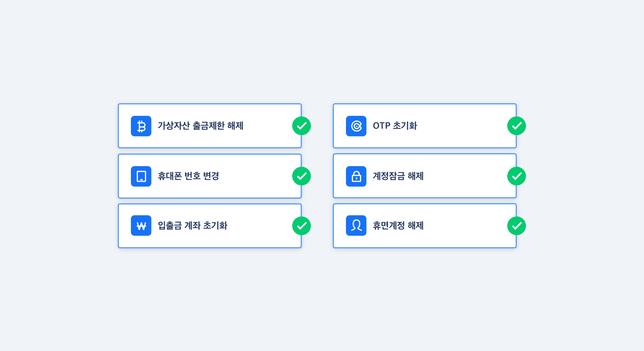Open the 휴면계정 해제 card
Image resolution: width=644 pixels, height=351 pixels.
pyautogui.click(x=398, y=225)
